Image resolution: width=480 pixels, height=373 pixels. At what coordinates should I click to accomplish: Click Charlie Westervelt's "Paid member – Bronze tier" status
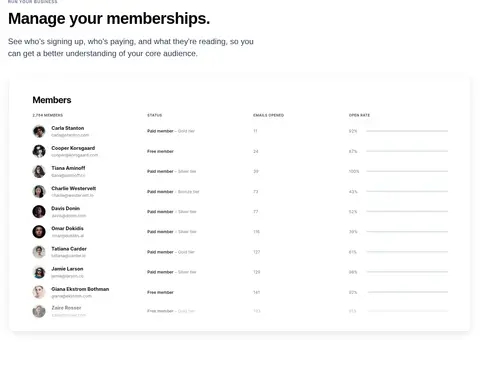[x=173, y=192]
